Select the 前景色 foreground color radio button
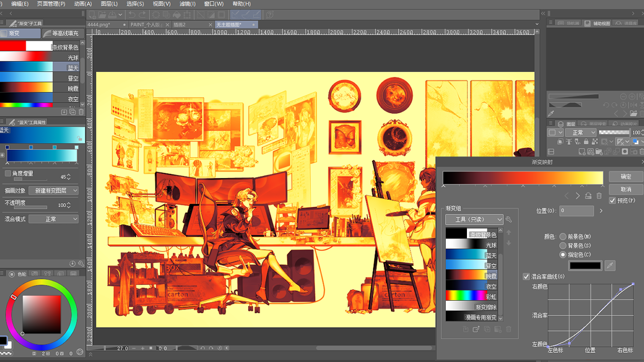This screenshot has height=362, width=644. [563, 236]
